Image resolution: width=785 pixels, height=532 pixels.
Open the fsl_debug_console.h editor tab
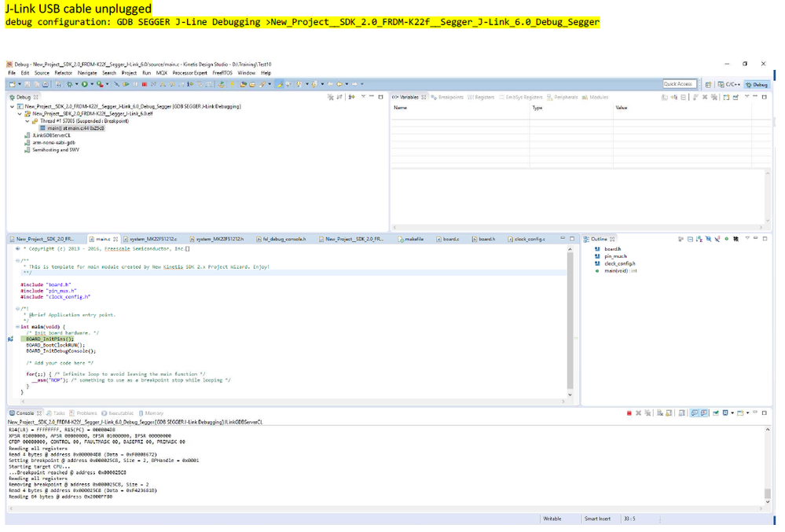click(x=281, y=239)
